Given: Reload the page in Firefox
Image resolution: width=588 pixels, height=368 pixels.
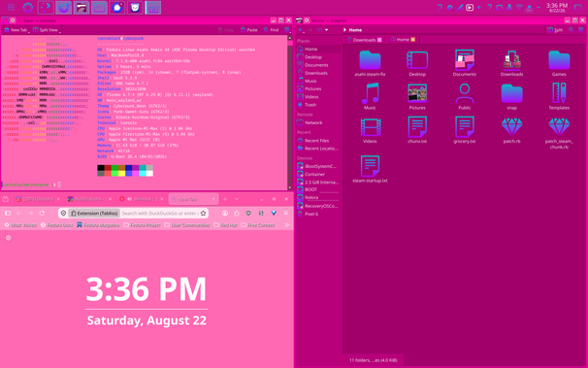Looking at the screenshot, I should click(42, 213).
